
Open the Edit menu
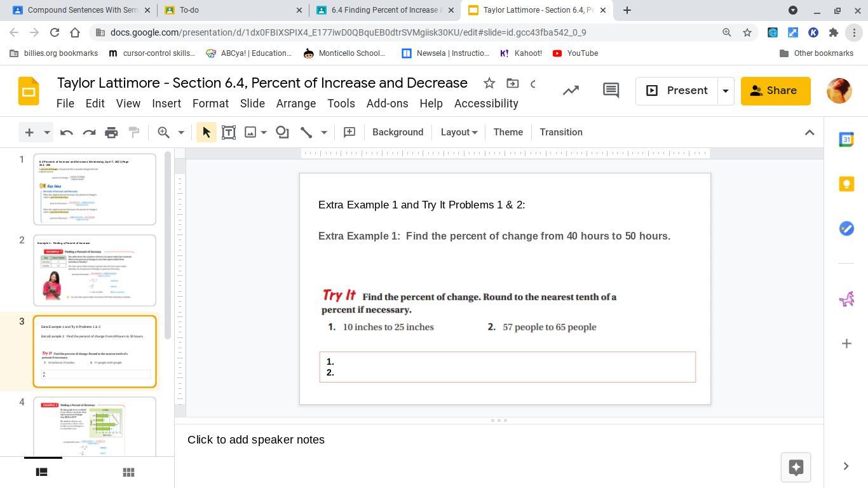[x=95, y=104]
